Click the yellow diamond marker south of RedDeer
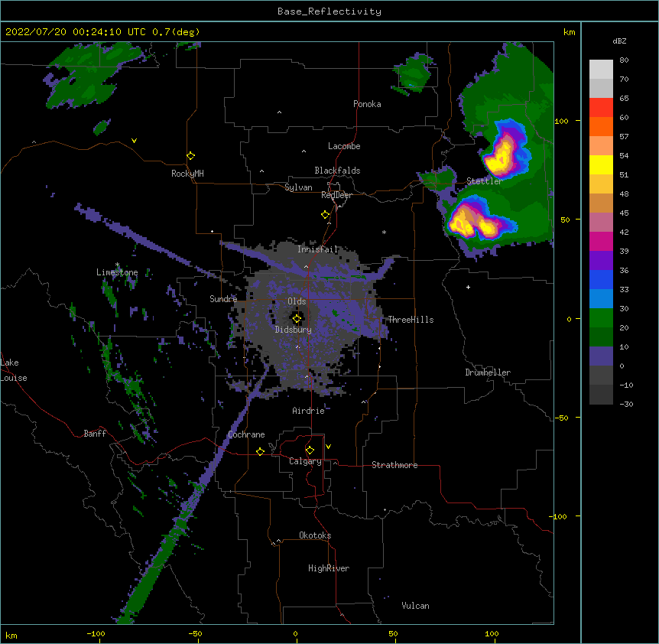The width and height of the screenshot is (659, 644). (325, 215)
